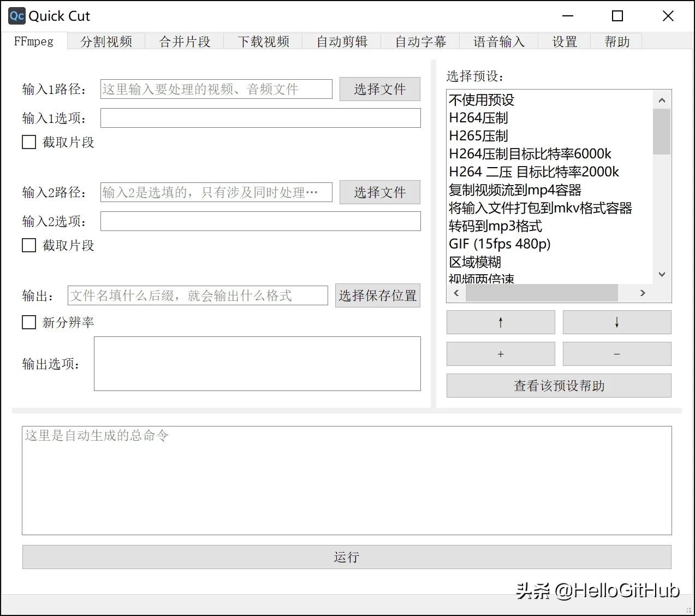Open the 帮助 tab
This screenshot has width=695, height=616.
click(x=617, y=42)
